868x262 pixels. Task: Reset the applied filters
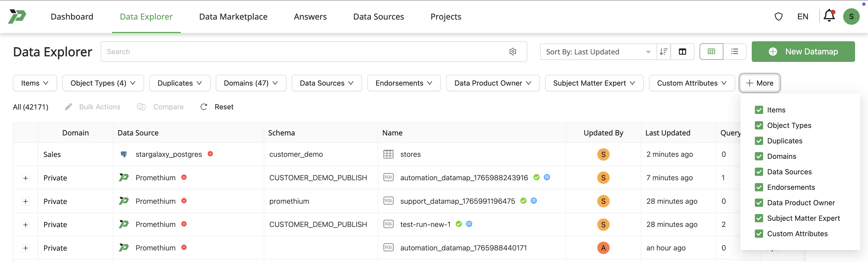[217, 107]
